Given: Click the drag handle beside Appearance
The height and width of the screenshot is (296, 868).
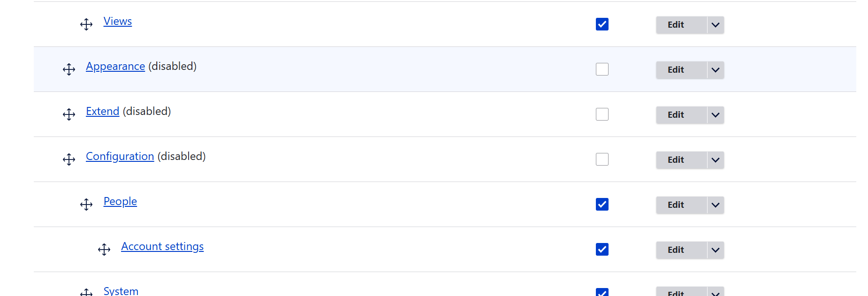Looking at the screenshot, I should point(69,69).
